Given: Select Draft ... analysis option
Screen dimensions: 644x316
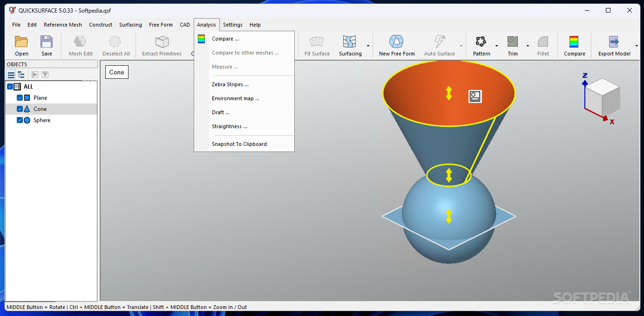Looking at the screenshot, I should click(x=244, y=112).
